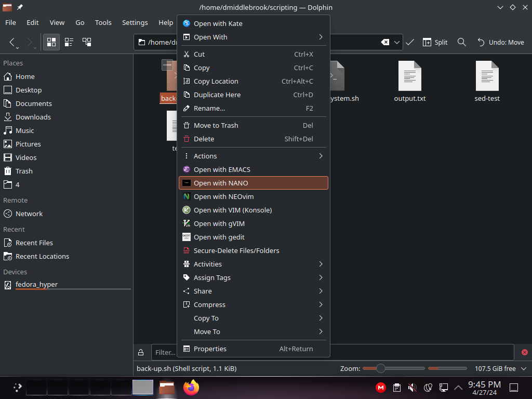Viewport: 532px width, 399px height.
Task: Open the Tools menu
Action: pyautogui.click(x=103, y=22)
